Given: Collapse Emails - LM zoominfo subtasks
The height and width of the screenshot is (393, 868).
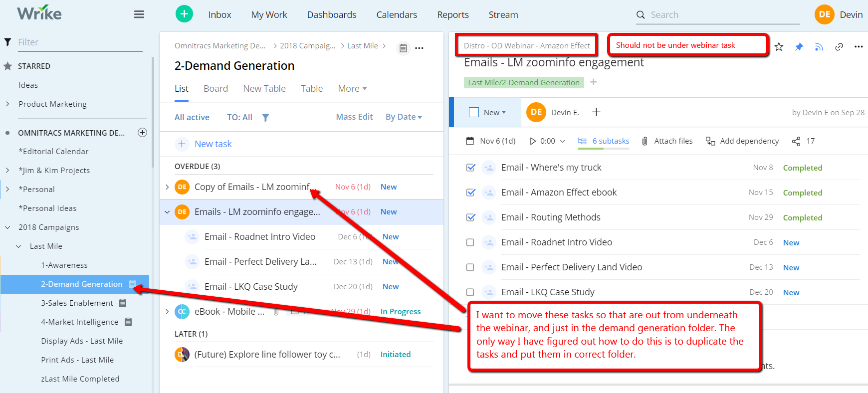Looking at the screenshot, I should point(167,212).
